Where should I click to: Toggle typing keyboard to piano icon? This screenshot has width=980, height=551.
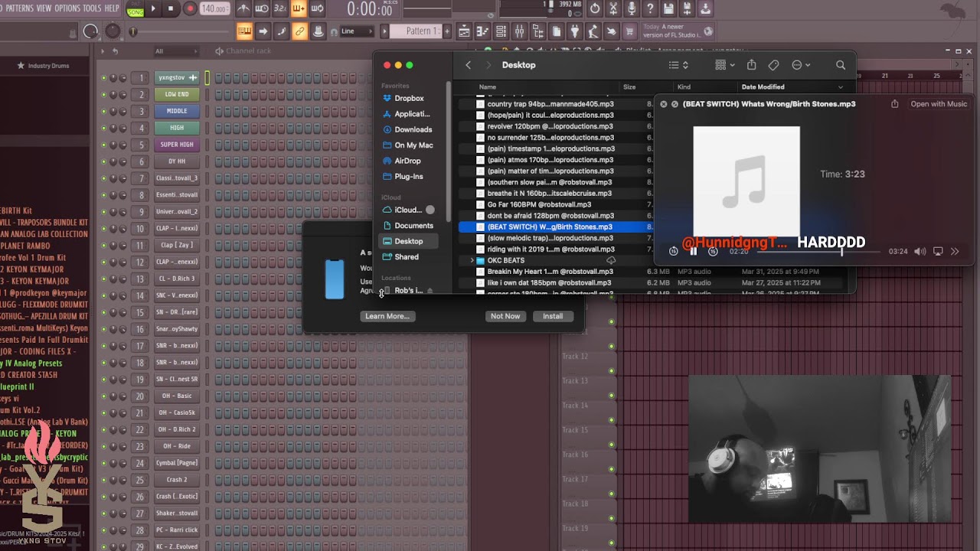tap(244, 31)
